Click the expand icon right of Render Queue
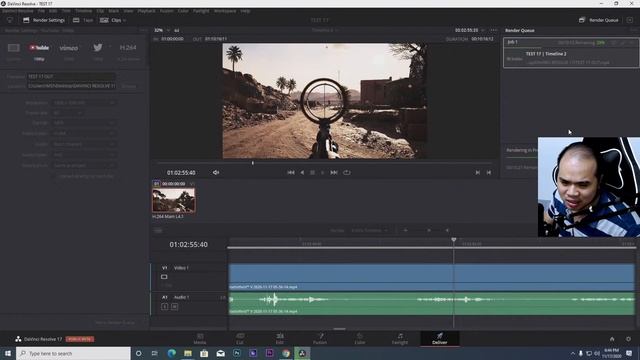Viewport: 640px width, 360px height. (x=630, y=20)
